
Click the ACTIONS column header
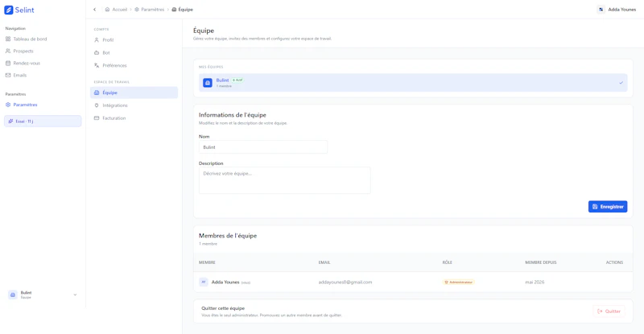(x=614, y=262)
